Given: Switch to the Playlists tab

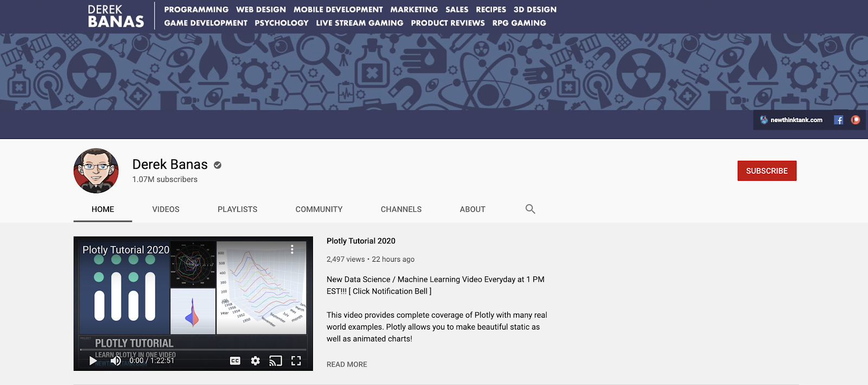Looking at the screenshot, I should tap(237, 209).
